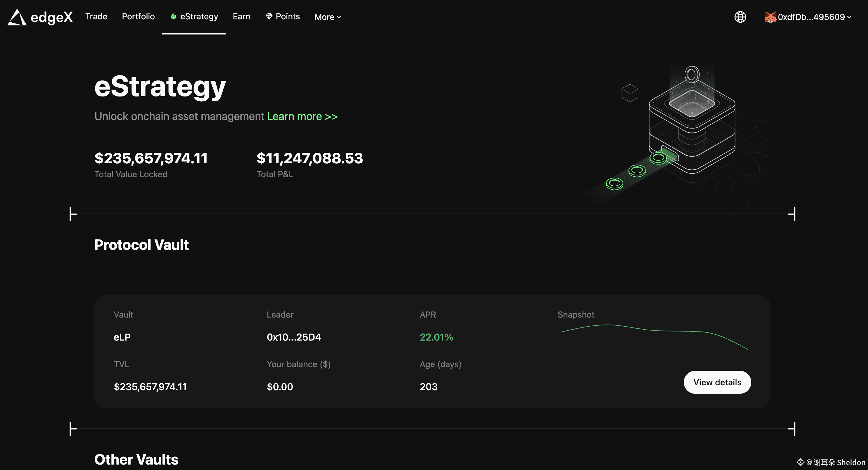Image resolution: width=868 pixels, height=470 pixels.
Task: Click the small cube graphic
Action: click(629, 93)
